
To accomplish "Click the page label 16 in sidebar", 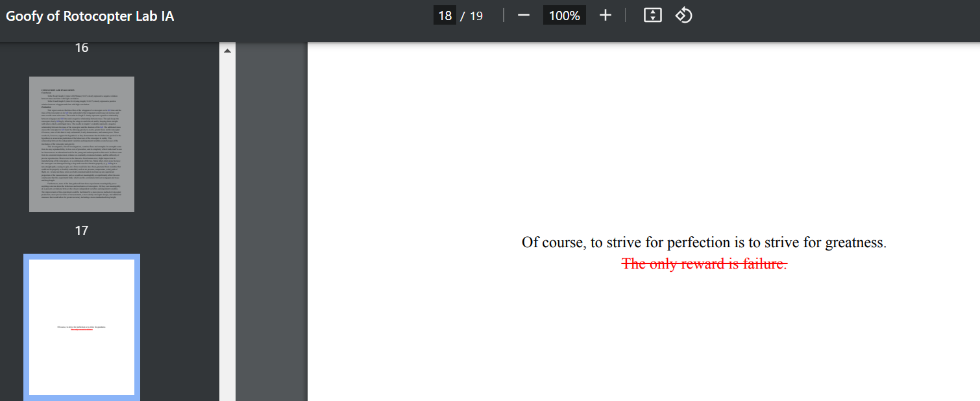I will pos(82,47).
